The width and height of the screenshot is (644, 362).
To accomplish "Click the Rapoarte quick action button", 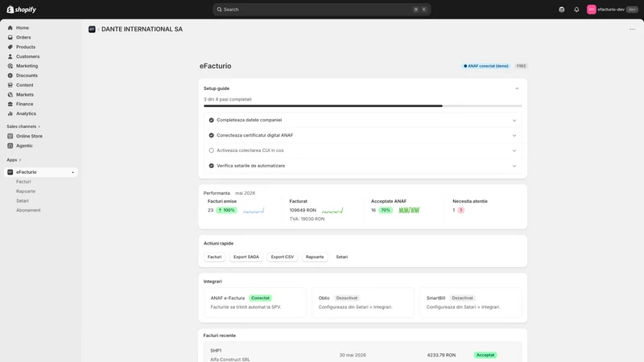I will click(315, 257).
